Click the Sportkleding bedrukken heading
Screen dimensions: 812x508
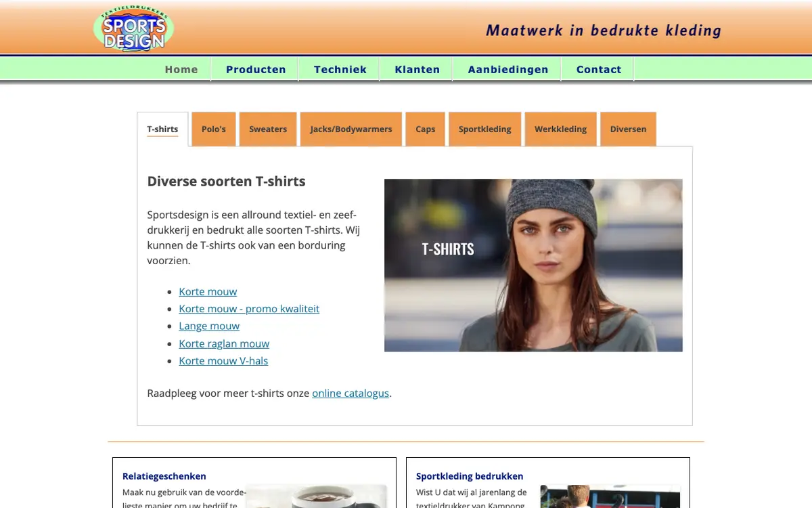(x=470, y=476)
